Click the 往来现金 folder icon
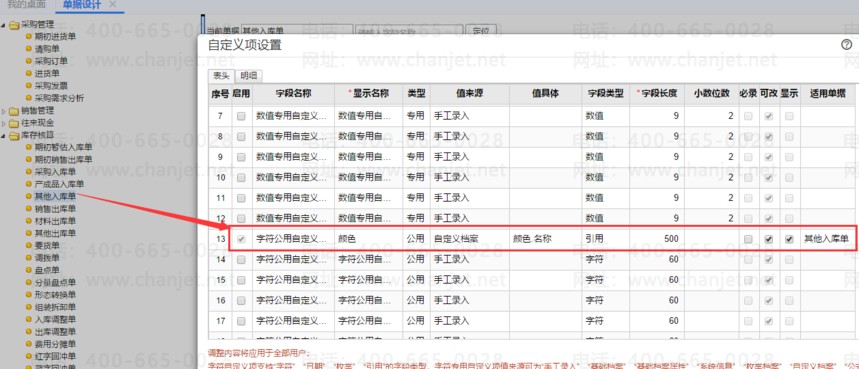 [14, 123]
